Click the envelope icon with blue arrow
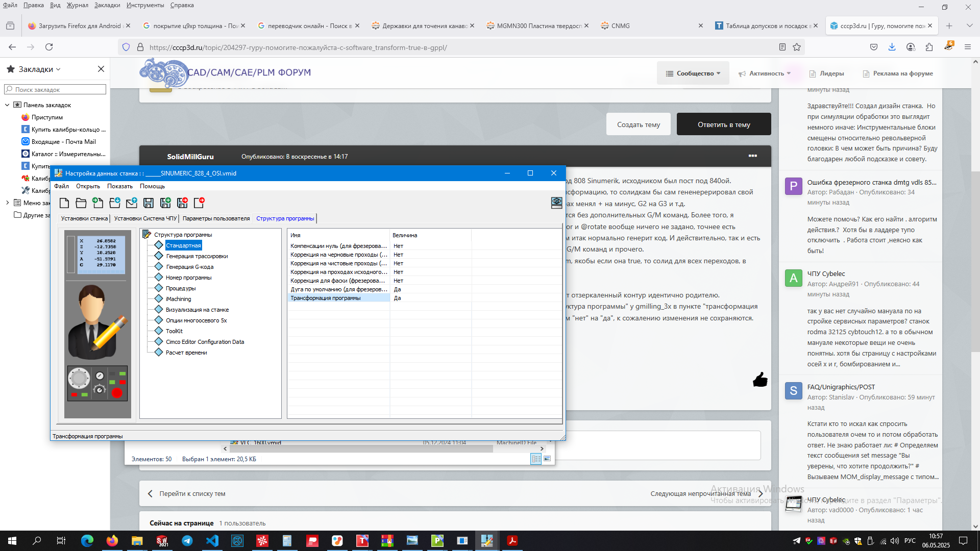 tap(132, 203)
